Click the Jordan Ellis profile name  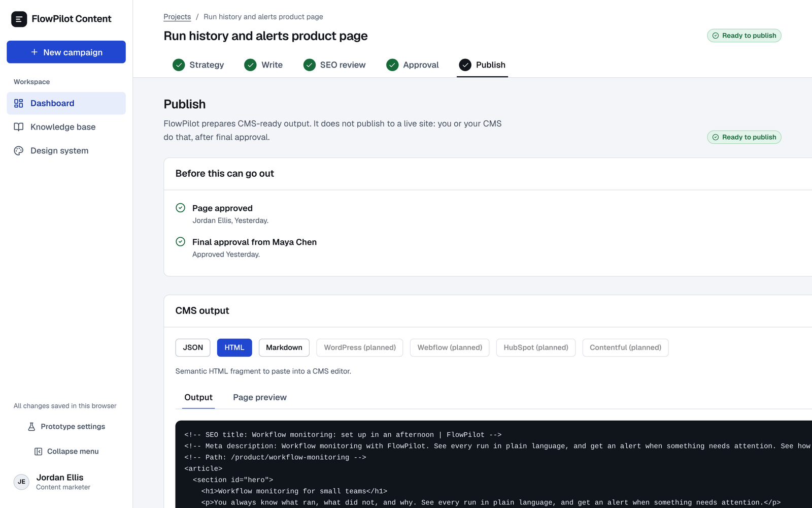pyautogui.click(x=60, y=478)
